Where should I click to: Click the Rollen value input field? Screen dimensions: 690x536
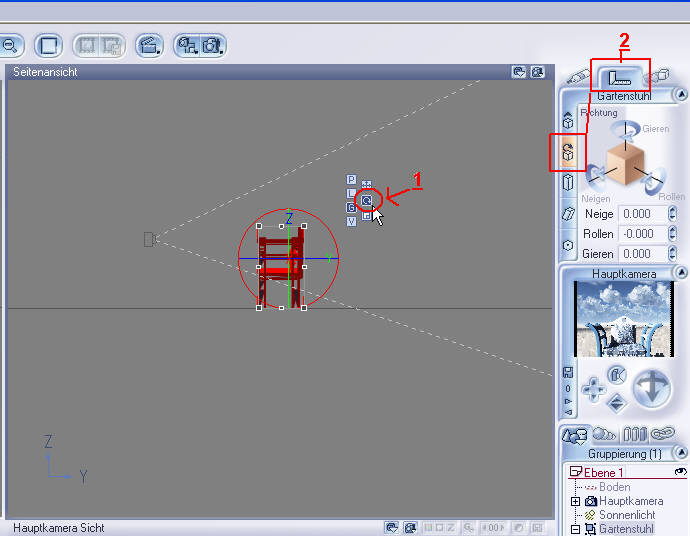click(642, 234)
